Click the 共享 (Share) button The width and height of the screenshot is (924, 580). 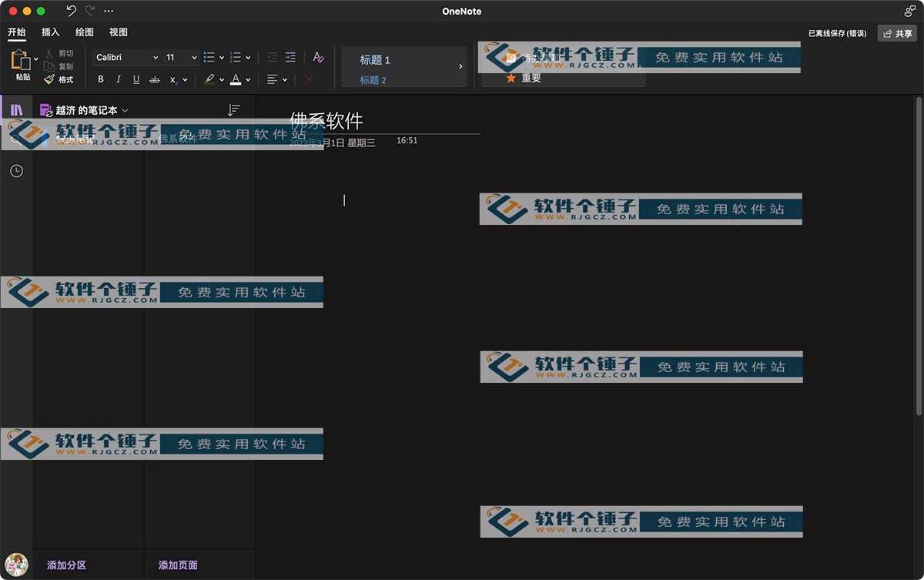coord(897,33)
